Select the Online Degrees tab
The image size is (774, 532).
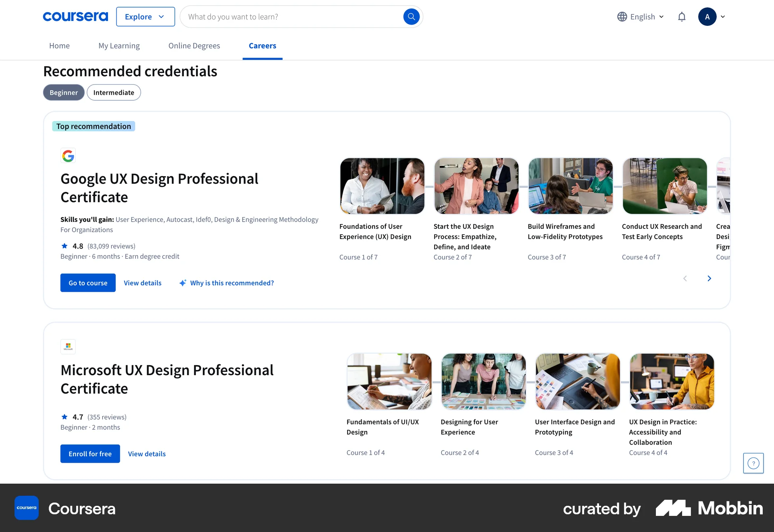194,46
